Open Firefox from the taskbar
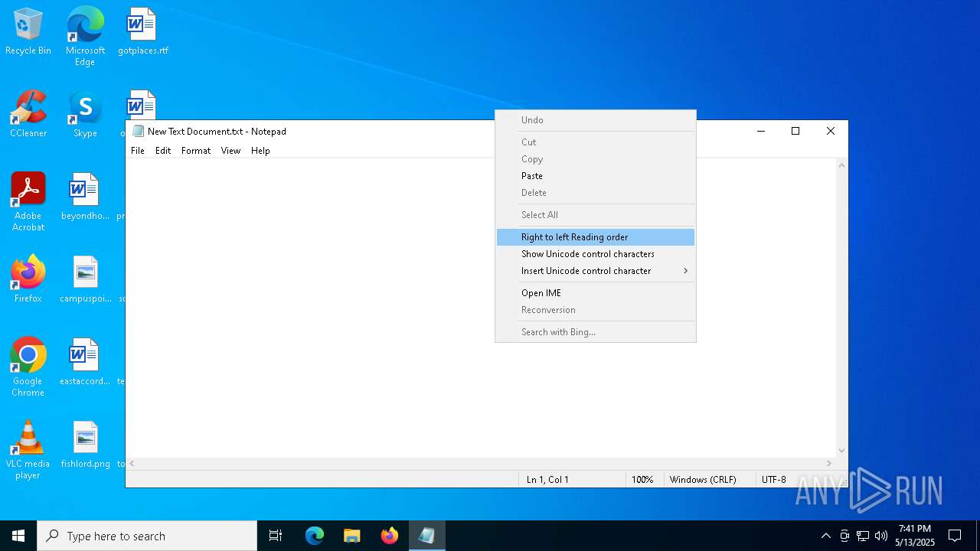 click(x=390, y=536)
